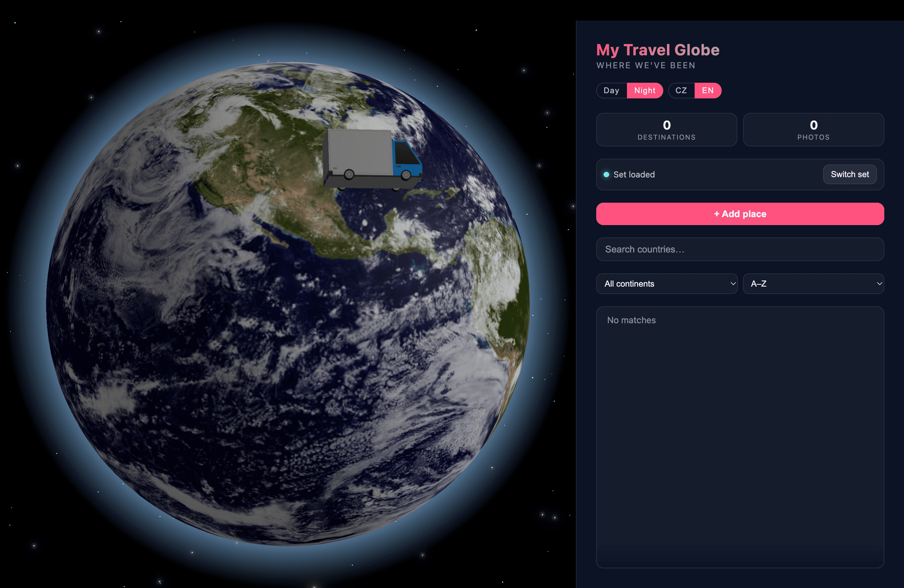Image resolution: width=904 pixels, height=588 pixels.
Task: Click the My Travel Globe title
Action: click(x=657, y=50)
